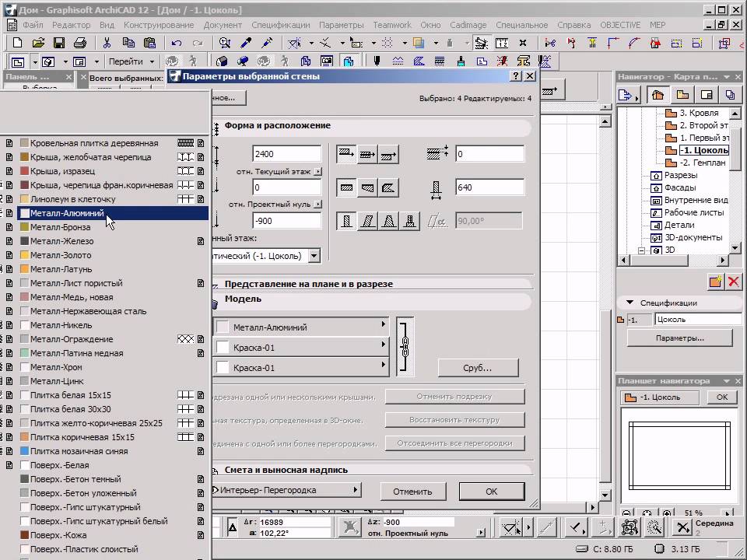Open the отн. Проектный нуль arrow in dialog
This screenshot has width=747, height=560.
point(317,205)
